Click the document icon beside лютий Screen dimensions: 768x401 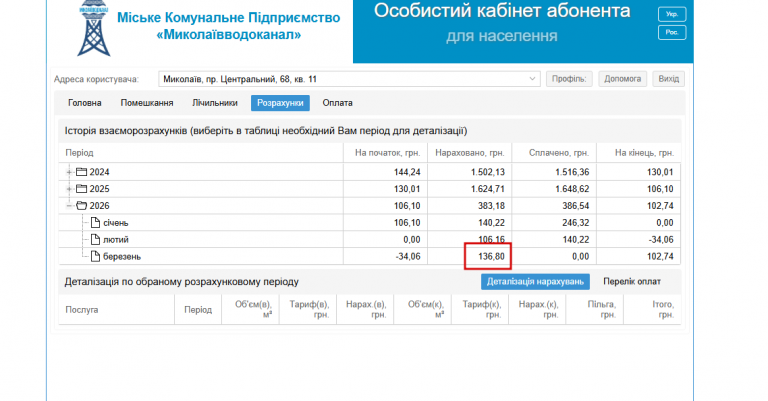(x=96, y=239)
